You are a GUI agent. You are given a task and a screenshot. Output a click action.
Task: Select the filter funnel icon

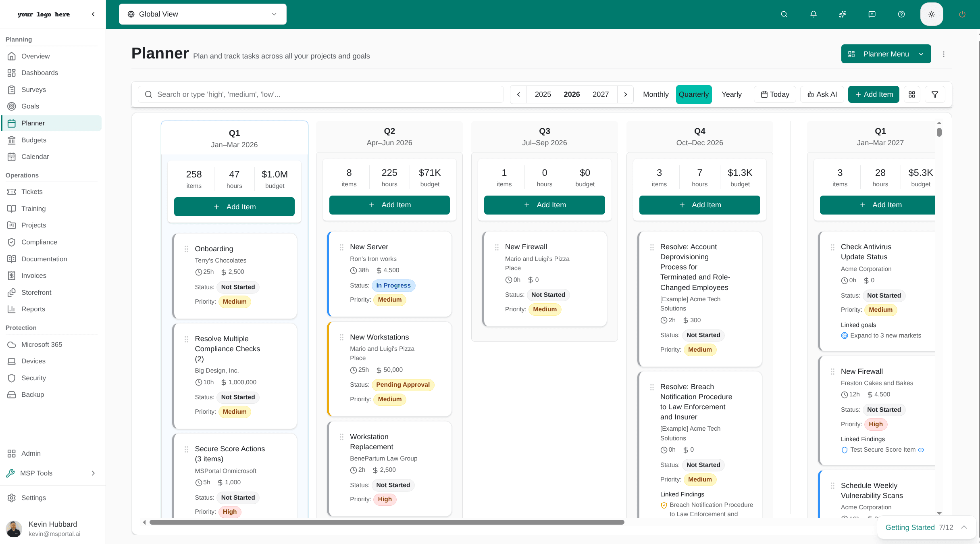pos(935,94)
